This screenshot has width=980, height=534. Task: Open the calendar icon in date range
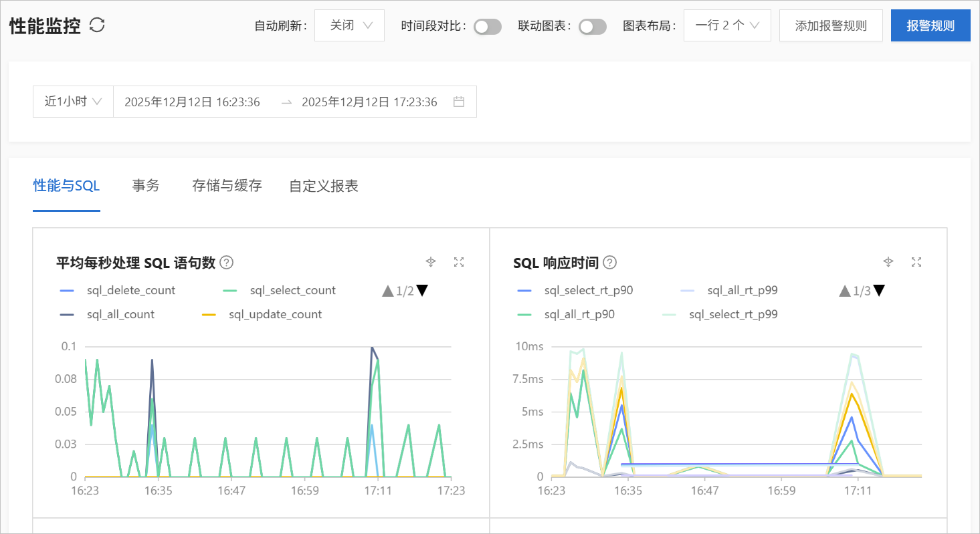pos(459,102)
